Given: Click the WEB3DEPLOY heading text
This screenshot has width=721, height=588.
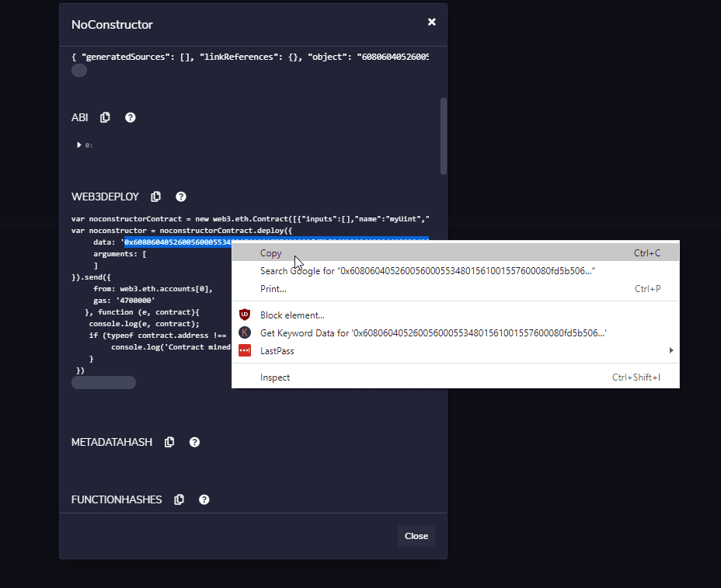Looking at the screenshot, I should pos(105,197).
